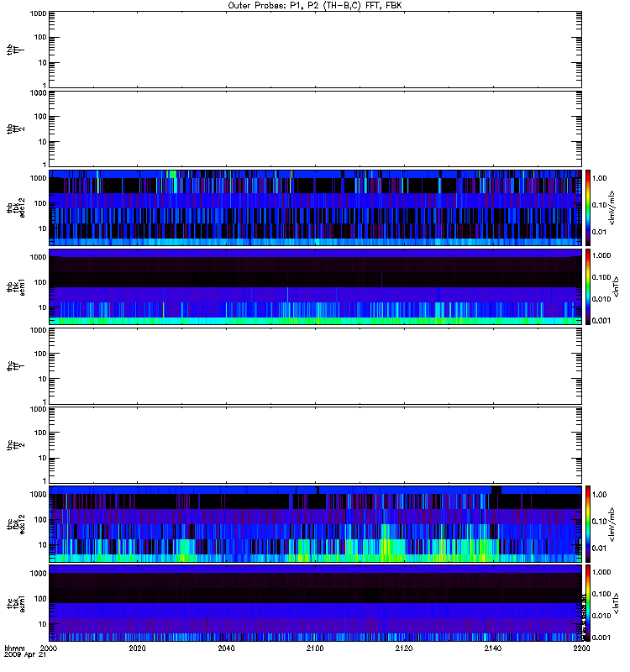Select the "2020" time axis label

coord(137,648)
